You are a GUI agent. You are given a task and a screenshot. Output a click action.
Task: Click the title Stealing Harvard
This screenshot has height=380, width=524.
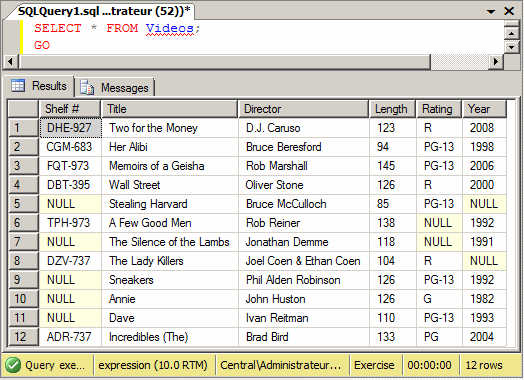pyautogui.click(x=148, y=204)
